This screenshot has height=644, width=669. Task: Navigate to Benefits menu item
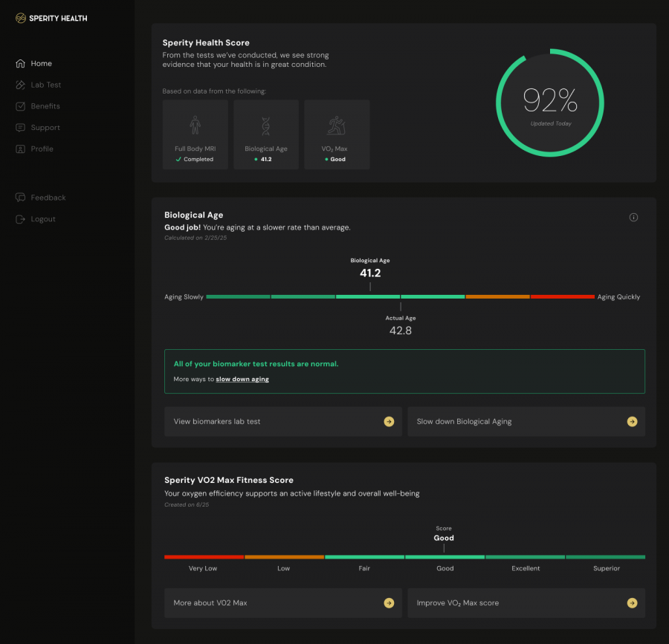point(45,106)
